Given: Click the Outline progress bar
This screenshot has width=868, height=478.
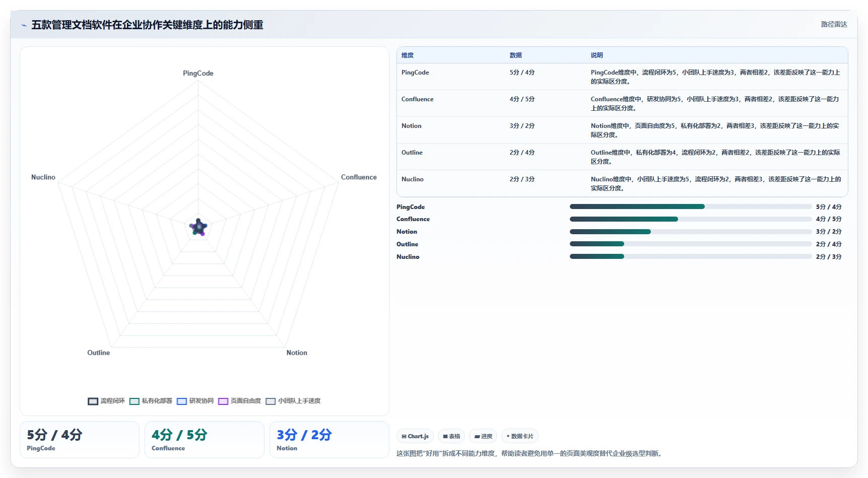Looking at the screenshot, I should (691, 244).
